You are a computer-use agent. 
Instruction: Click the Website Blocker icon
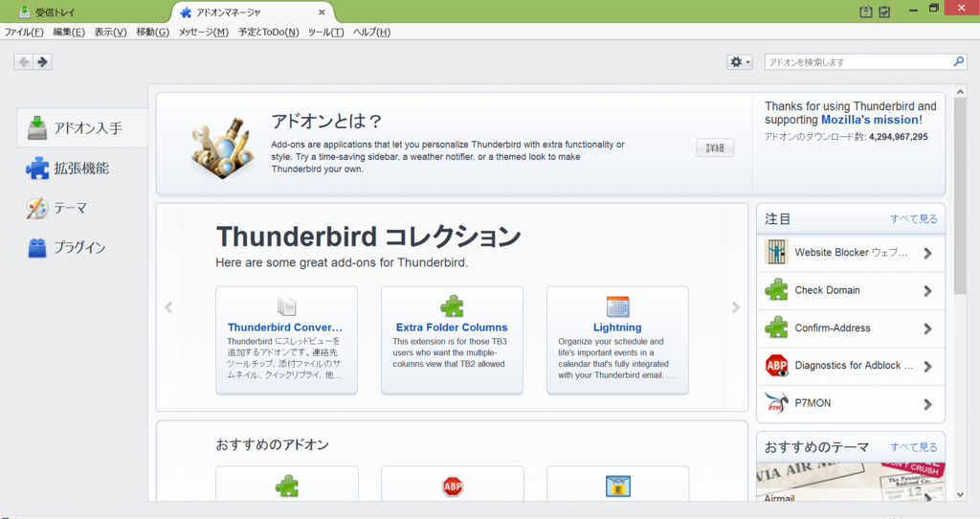(x=776, y=252)
